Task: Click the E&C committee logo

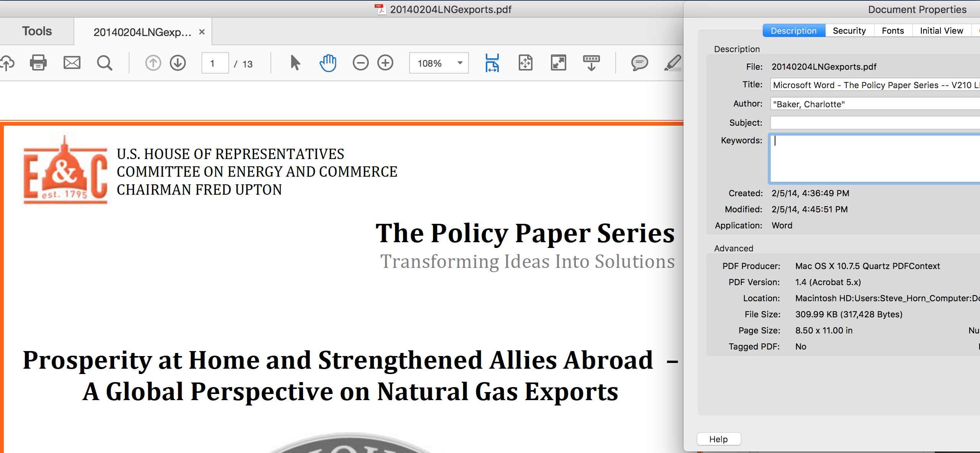Action: [66, 171]
